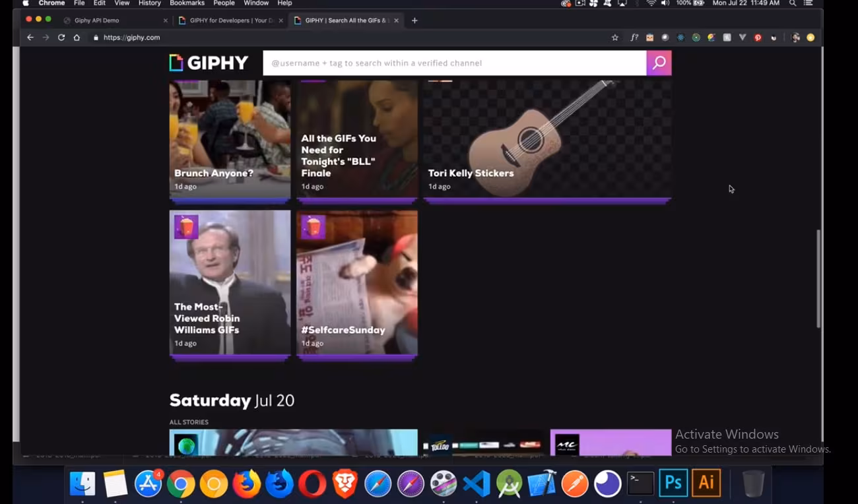The width and height of the screenshot is (858, 504).
Task: Open Firefox Developer Edition from the dock
Action: (x=279, y=484)
